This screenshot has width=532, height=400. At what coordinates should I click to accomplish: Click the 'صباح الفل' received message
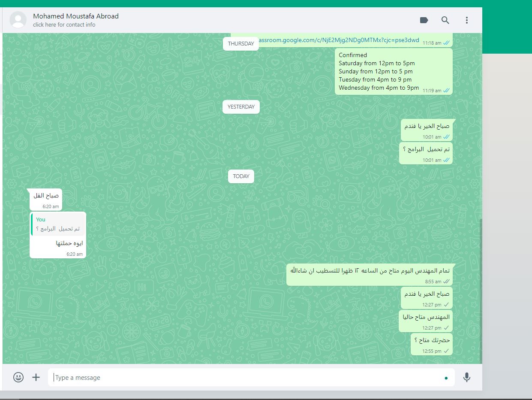click(x=46, y=199)
